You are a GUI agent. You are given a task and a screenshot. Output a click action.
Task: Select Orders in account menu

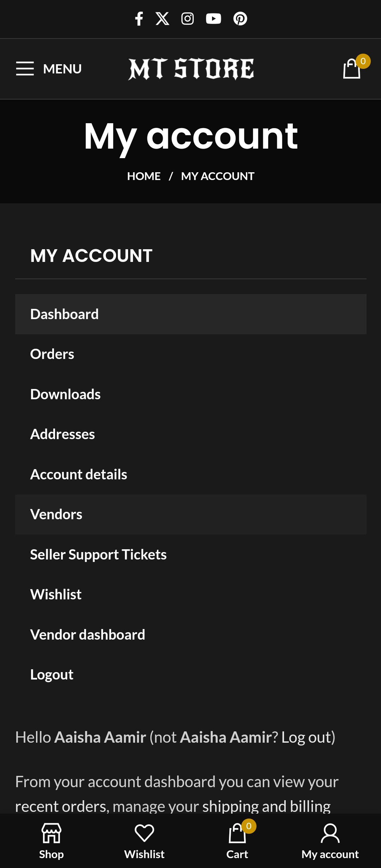52,354
